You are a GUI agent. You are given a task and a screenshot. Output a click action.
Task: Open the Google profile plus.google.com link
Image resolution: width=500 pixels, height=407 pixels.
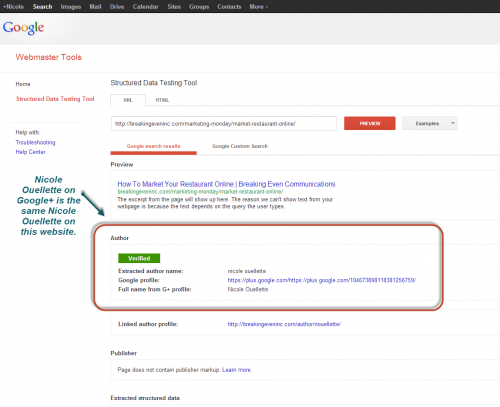pyautogui.click(x=321, y=280)
